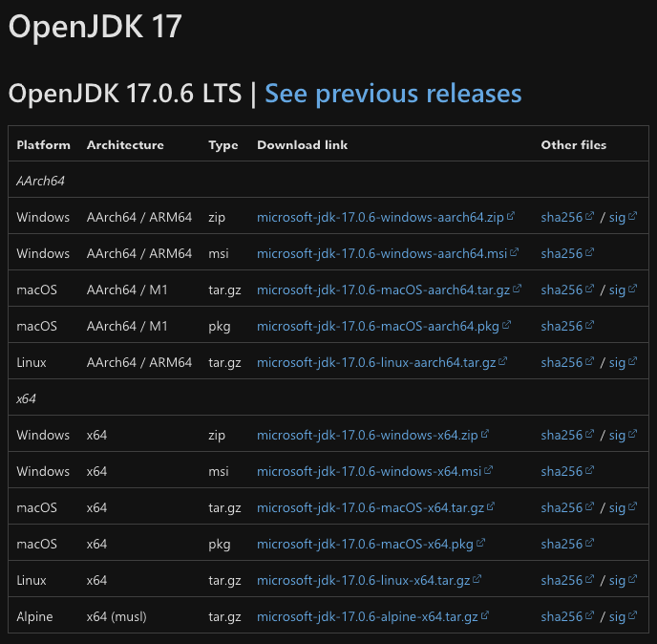Click the 'Other files' column header

point(574,145)
